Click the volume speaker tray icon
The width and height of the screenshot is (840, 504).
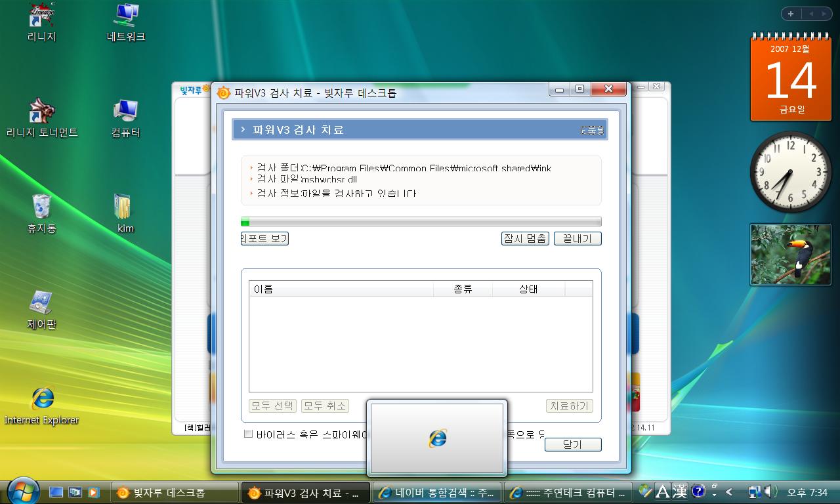pyautogui.click(x=770, y=491)
